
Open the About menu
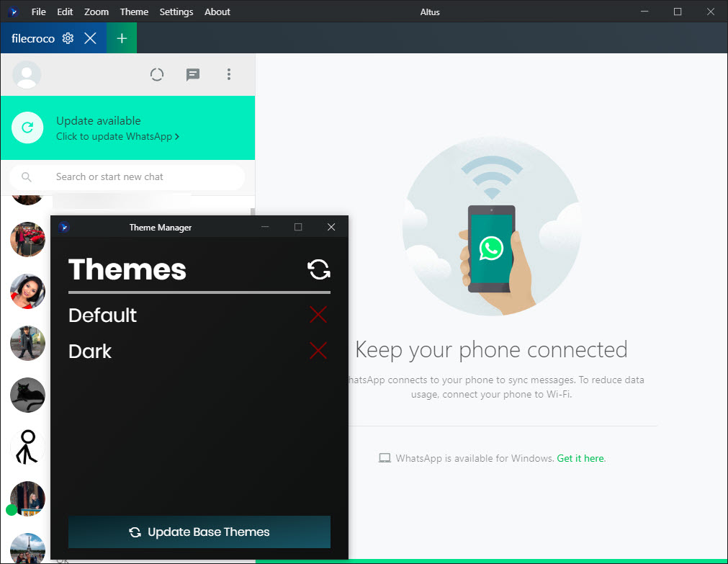point(217,12)
